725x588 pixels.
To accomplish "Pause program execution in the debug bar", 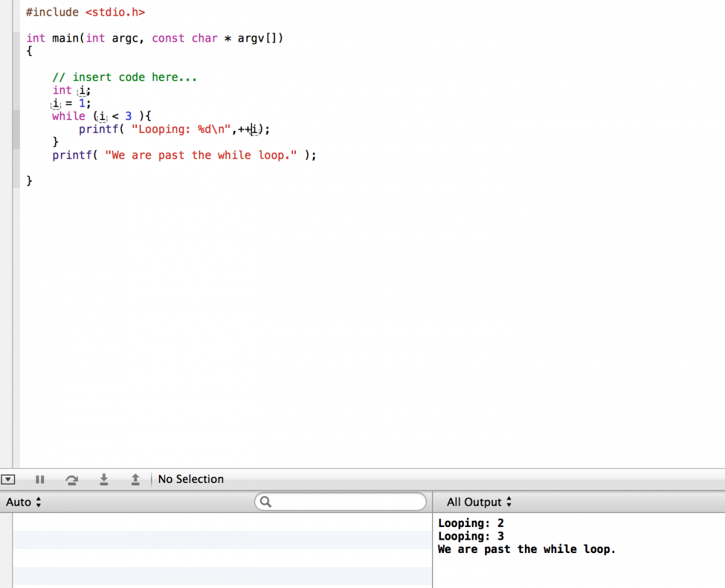I will pyautogui.click(x=40, y=479).
